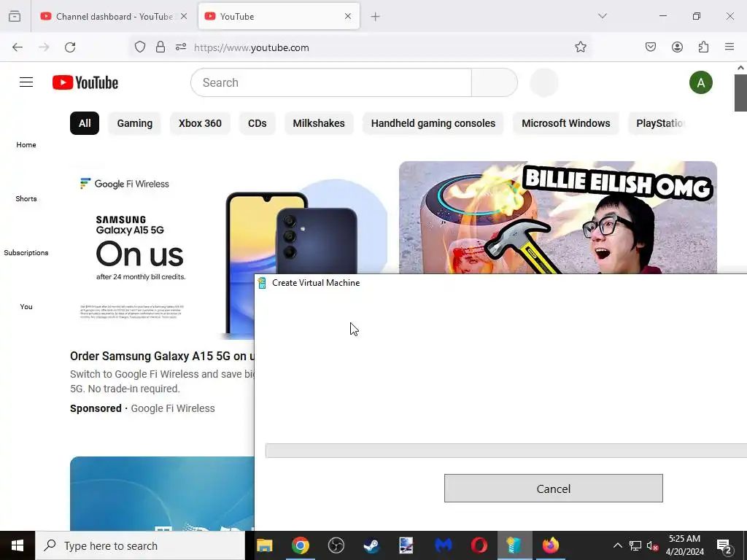The height and width of the screenshot is (560, 747).
Task: Click voice search circle button
Action: (544, 82)
